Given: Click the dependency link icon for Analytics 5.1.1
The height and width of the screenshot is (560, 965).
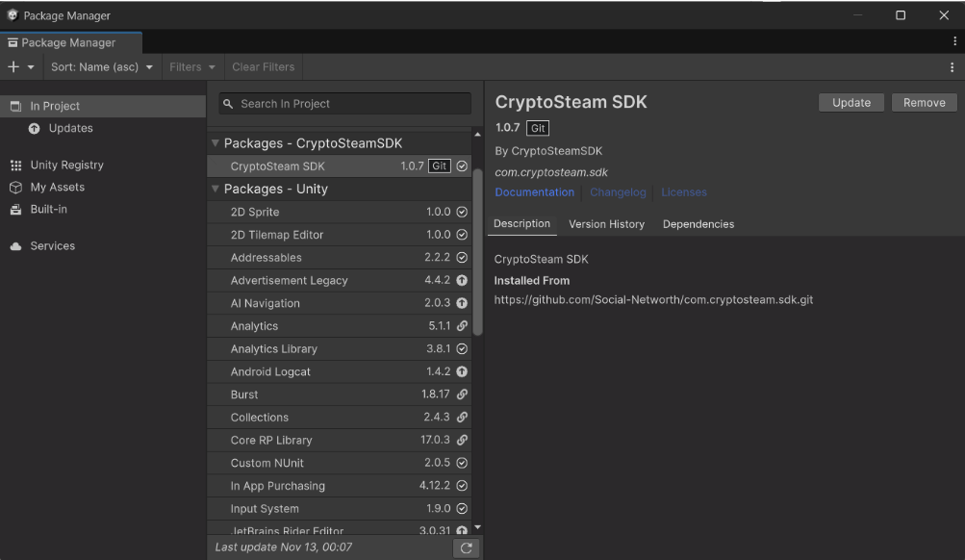Looking at the screenshot, I should 462,325.
